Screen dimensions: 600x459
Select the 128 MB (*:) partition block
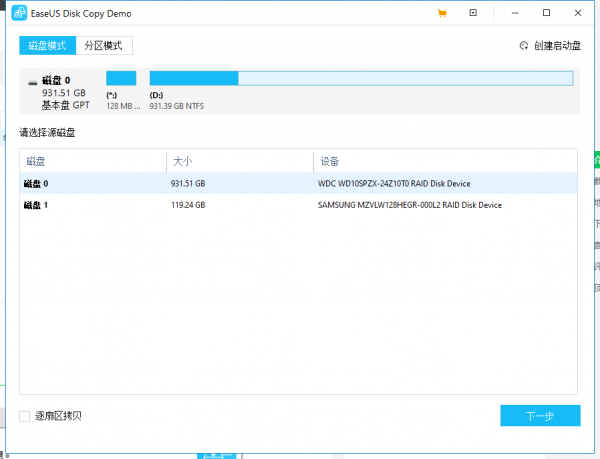[x=121, y=78]
